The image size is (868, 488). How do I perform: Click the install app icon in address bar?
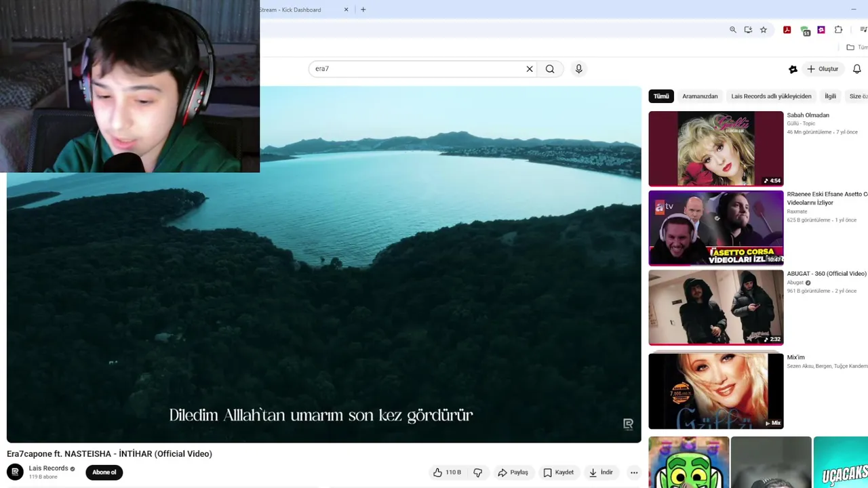coord(748,30)
